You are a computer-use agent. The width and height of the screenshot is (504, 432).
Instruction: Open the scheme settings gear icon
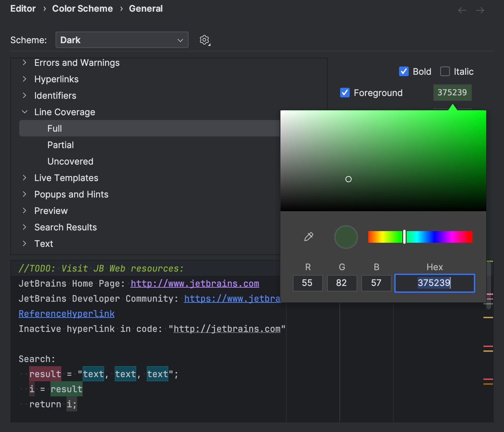point(204,40)
